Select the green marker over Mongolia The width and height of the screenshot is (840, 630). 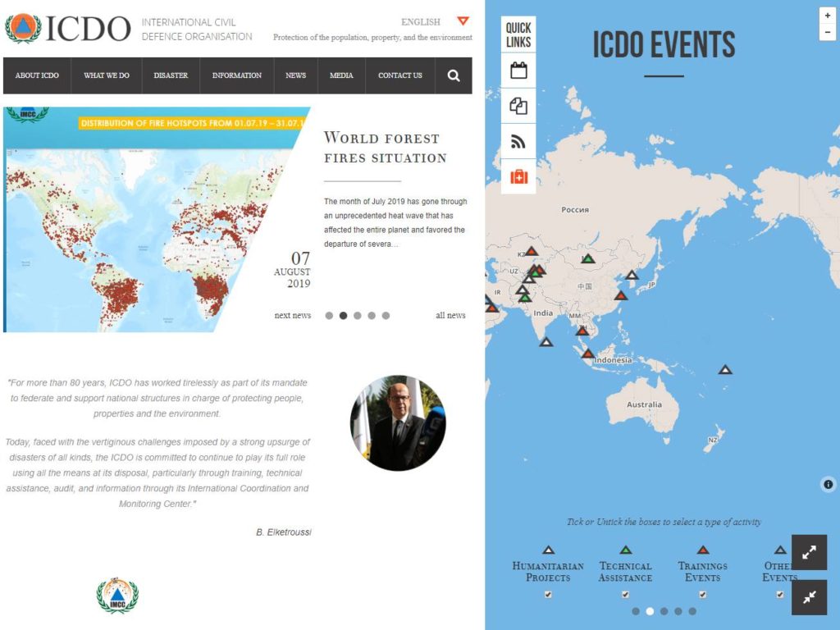click(588, 258)
